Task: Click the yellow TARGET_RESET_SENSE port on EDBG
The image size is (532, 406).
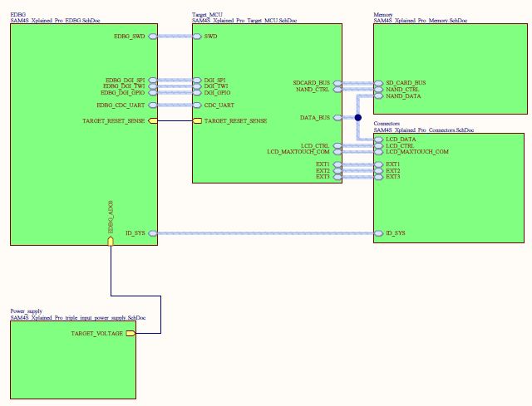Action: tap(153, 120)
